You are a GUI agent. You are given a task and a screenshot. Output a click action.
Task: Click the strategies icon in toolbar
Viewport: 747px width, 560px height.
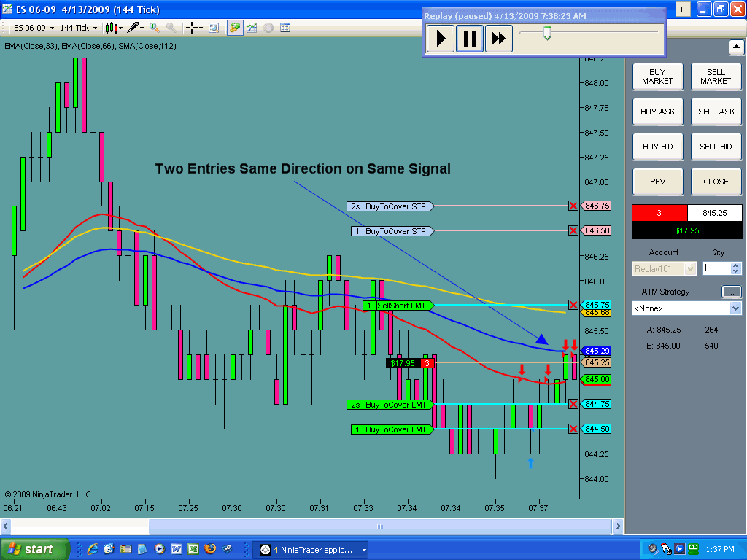(268, 28)
